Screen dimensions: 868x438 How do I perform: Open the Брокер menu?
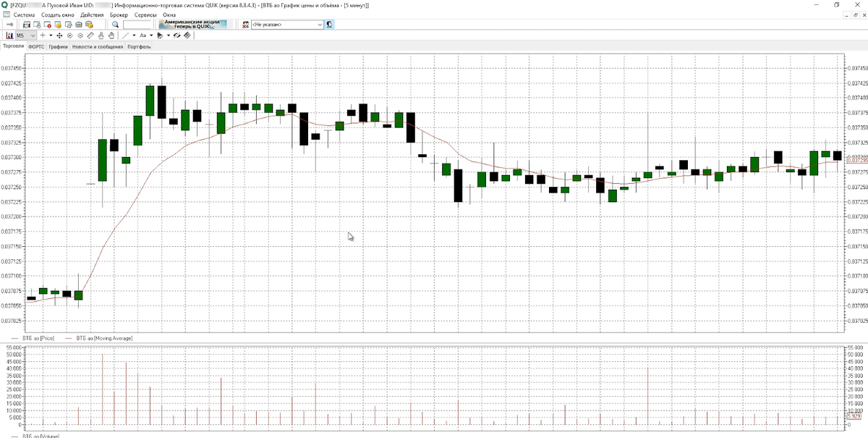tap(119, 14)
